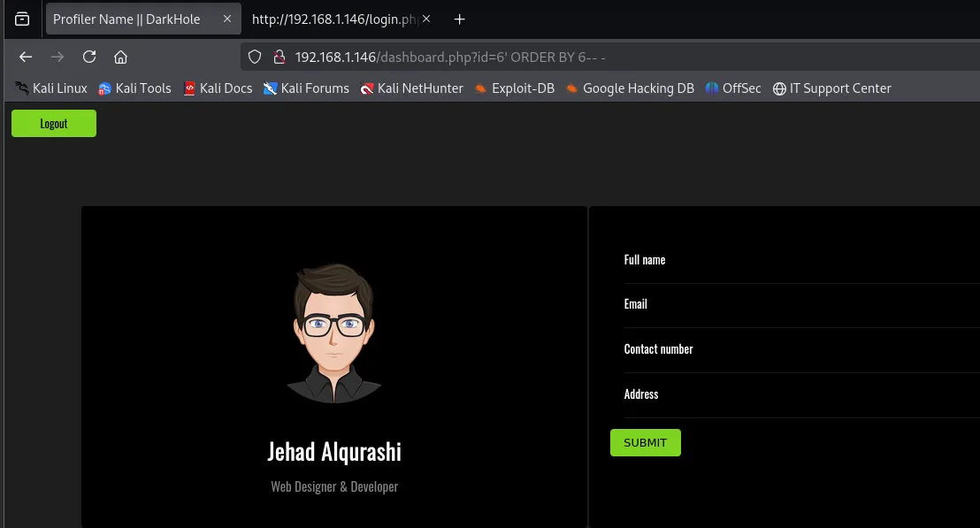Reload the current page
Image resolution: width=980 pixels, height=528 pixels.
pos(89,57)
